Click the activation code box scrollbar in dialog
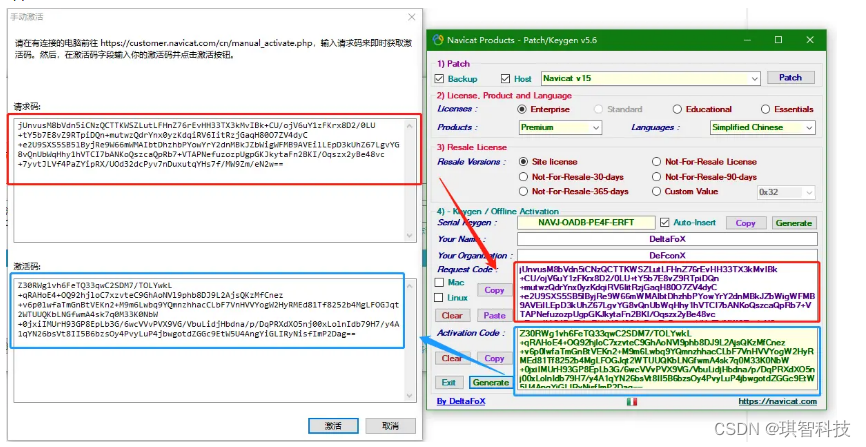The image size is (866, 447). [x=410, y=340]
